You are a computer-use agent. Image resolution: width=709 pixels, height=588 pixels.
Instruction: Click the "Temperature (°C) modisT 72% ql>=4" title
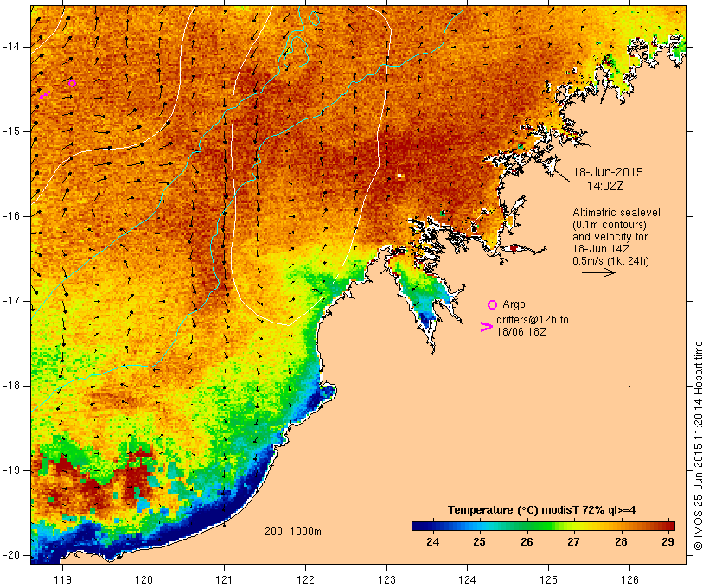[542, 510]
